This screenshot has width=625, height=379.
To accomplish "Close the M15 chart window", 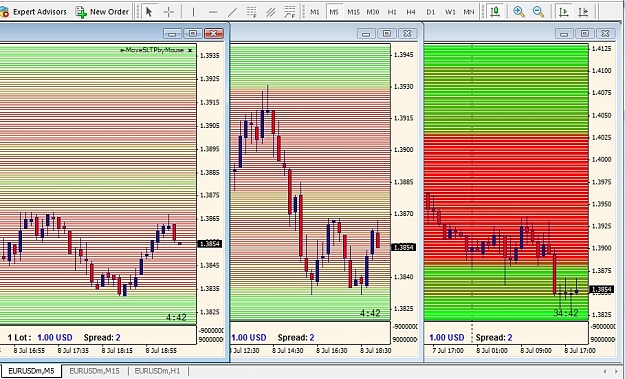I will pyautogui.click(x=407, y=33).
